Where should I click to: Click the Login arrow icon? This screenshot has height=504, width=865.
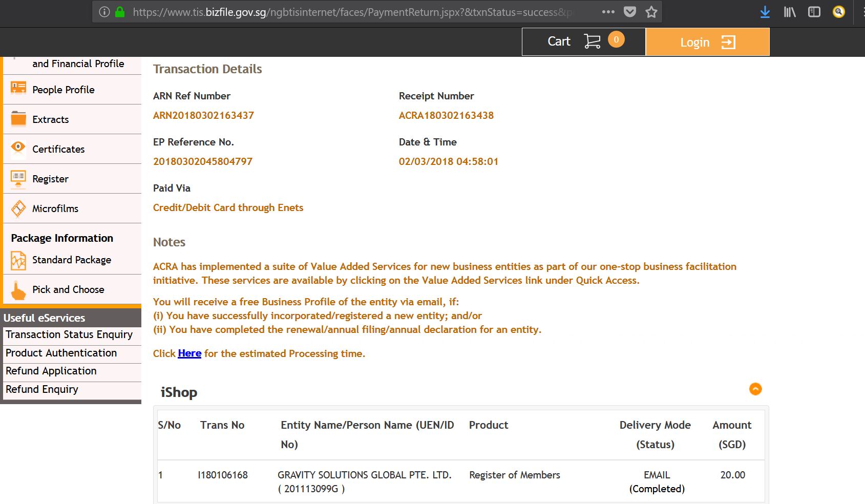pos(728,42)
